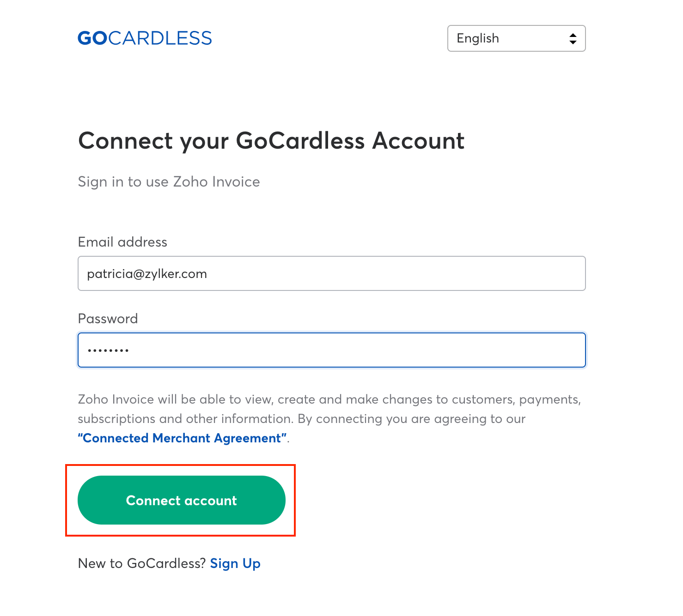Click the language selector stepper arrows
Image resolution: width=683 pixels, height=616 pixels.
[573, 38]
